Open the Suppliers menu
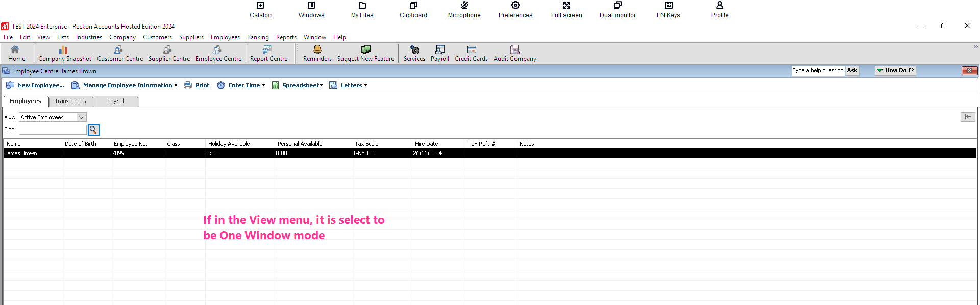 pos(191,37)
